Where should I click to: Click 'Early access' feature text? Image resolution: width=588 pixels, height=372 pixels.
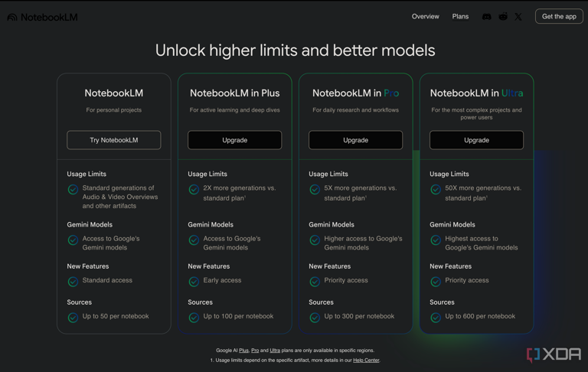[x=222, y=280]
